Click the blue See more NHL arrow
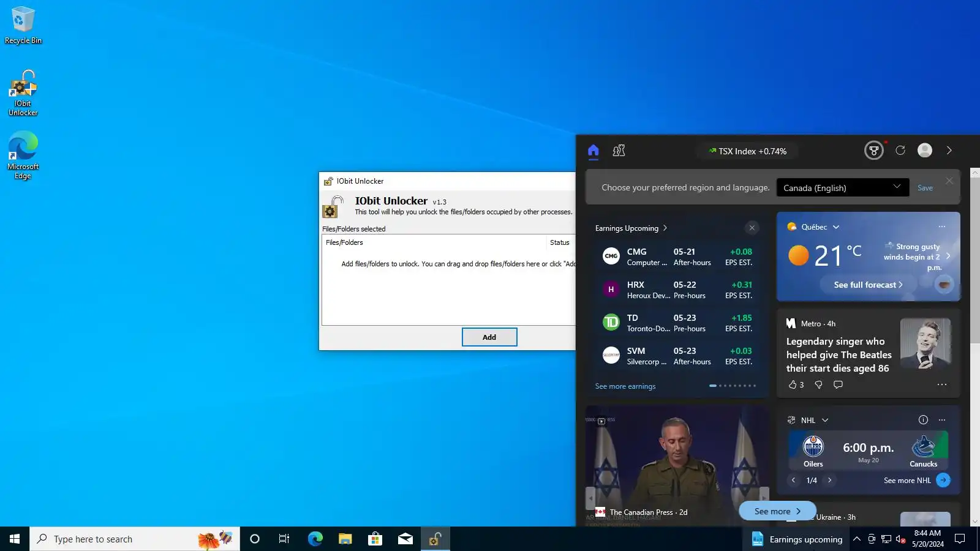This screenshot has width=980, height=551. [x=943, y=481]
